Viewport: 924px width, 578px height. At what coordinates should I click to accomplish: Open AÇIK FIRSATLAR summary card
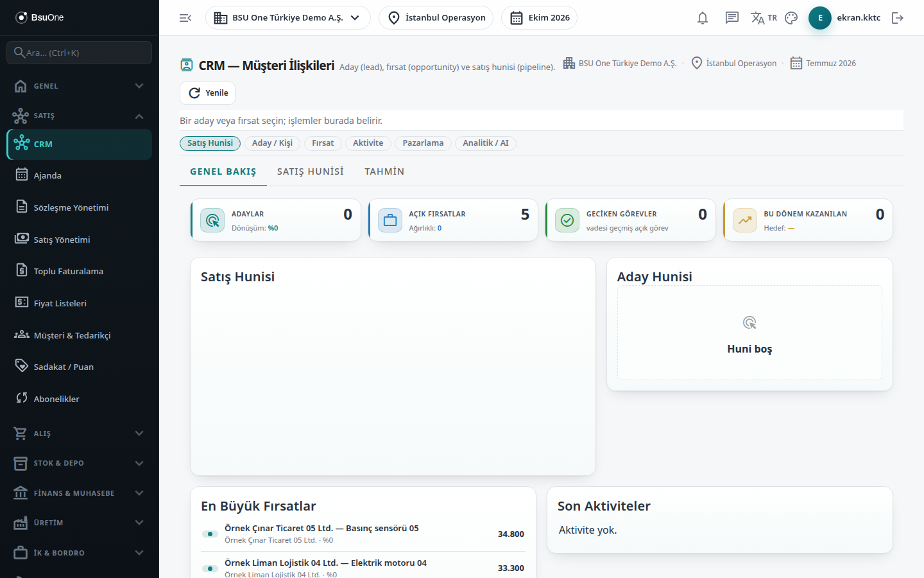coord(453,220)
